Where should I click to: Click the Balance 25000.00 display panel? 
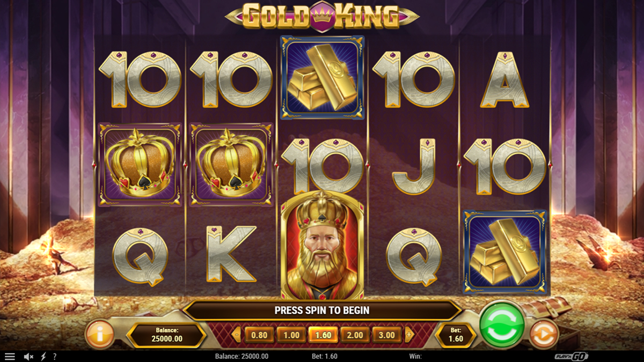pyautogui.click(x=166, y=335)
